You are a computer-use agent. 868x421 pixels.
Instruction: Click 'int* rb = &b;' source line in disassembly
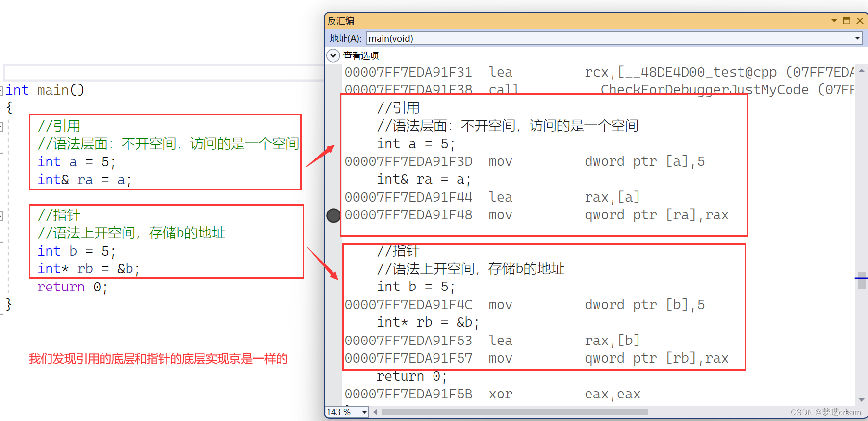pos(428,322)
